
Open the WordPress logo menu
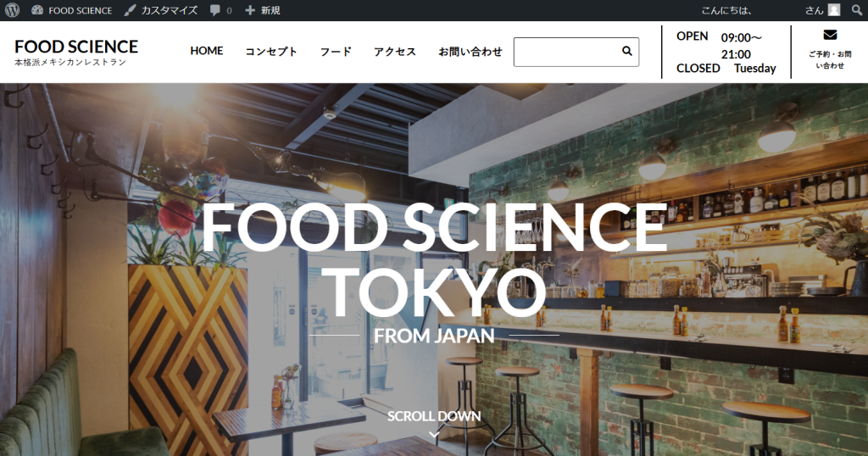pos(12,10)
